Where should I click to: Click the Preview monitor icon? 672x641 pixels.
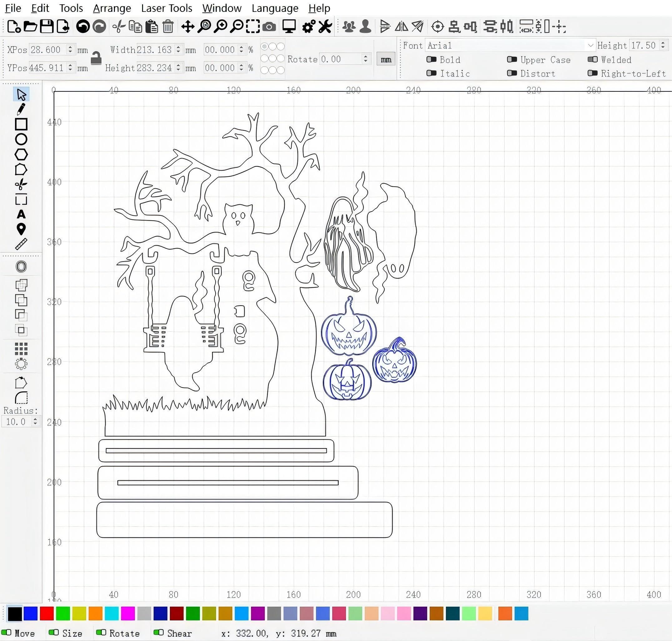pos(289,26)
